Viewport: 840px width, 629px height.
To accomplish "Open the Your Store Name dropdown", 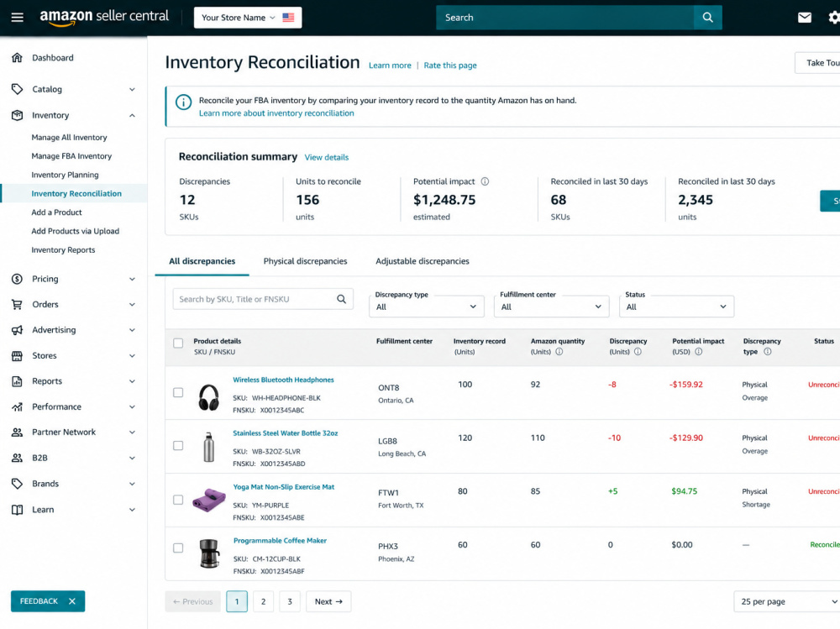I will coord(248,18).
